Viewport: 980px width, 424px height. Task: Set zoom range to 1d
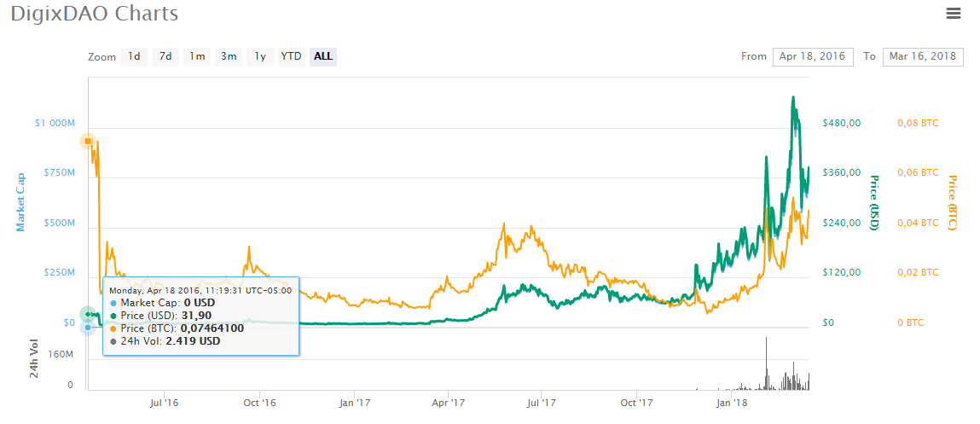click(x=134, y=56)
